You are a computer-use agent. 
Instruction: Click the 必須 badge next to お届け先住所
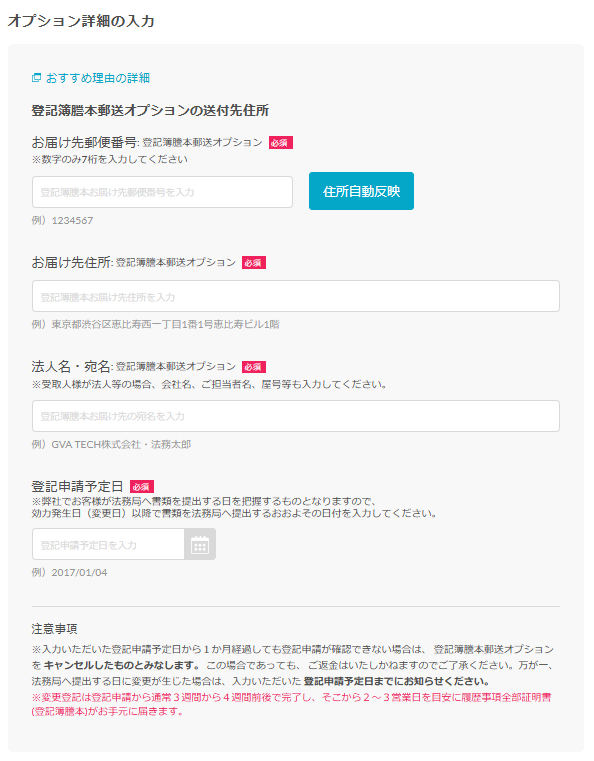pyautogui.click(x=254, y=263)
